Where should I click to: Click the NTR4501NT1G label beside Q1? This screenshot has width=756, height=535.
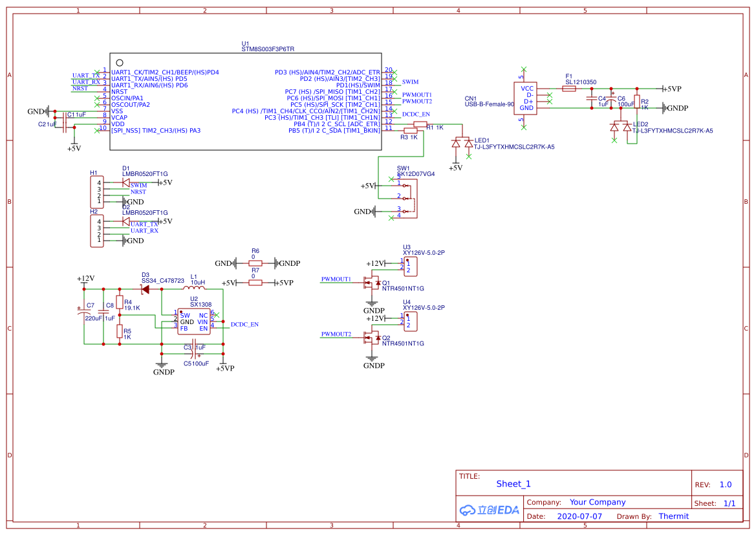tap(403, 289)
